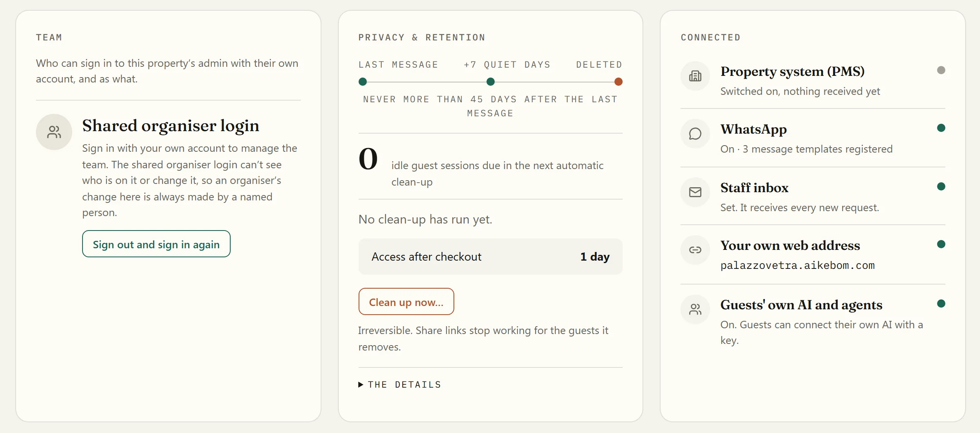Viewport: 980px width, 433px height.
Task: Open the Guests' own AI and agents heading
Action: (x=801, y=305)
